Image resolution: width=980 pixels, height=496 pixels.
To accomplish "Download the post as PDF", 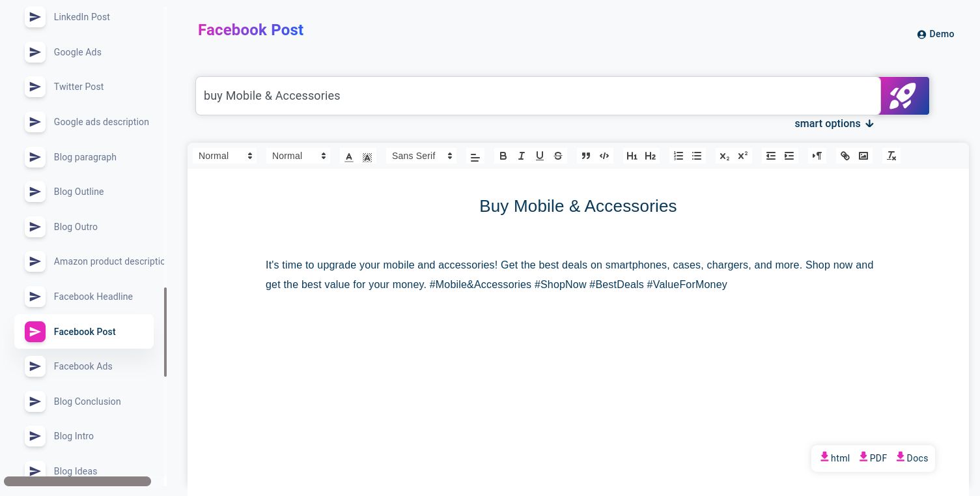I will click(x=873, y=458).
